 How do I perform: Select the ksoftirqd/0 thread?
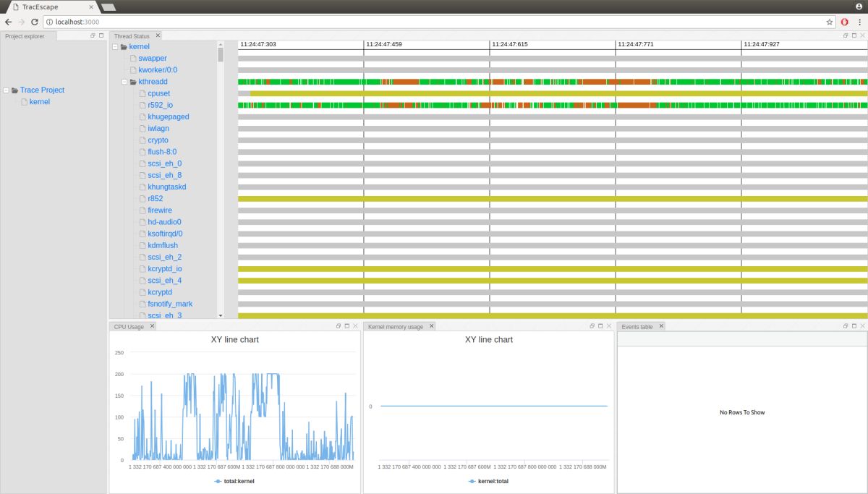point(165,234)
